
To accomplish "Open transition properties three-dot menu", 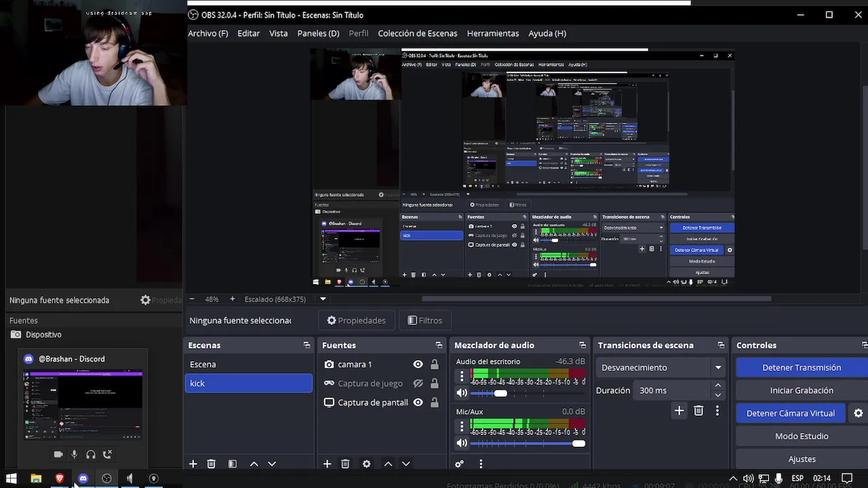I will tap(717, 411).
